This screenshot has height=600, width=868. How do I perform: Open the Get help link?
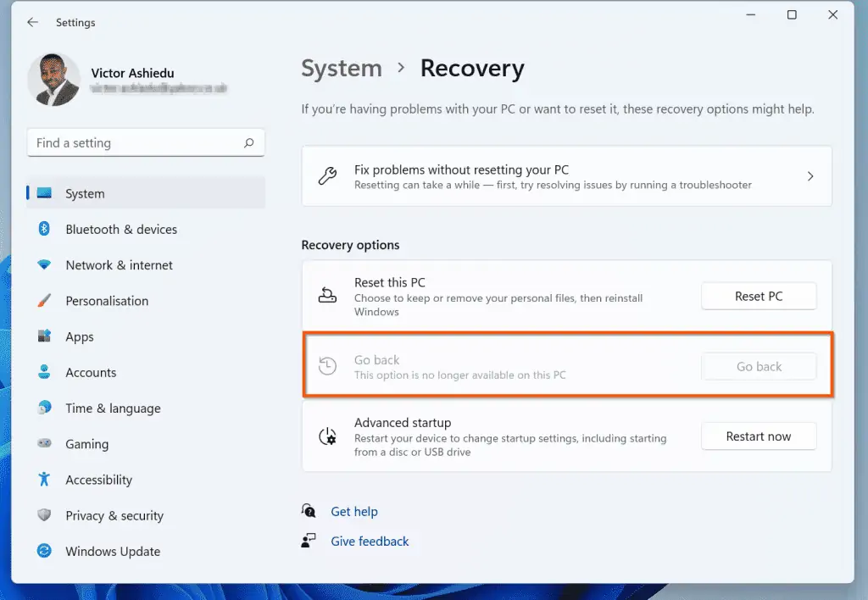353,511
